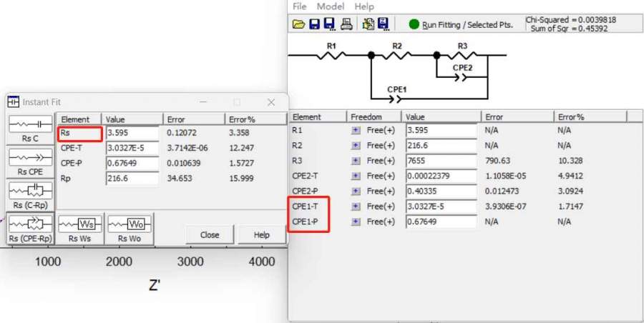
Task: Click Rs element label in Instant Fit
Action: click(65, 133)
